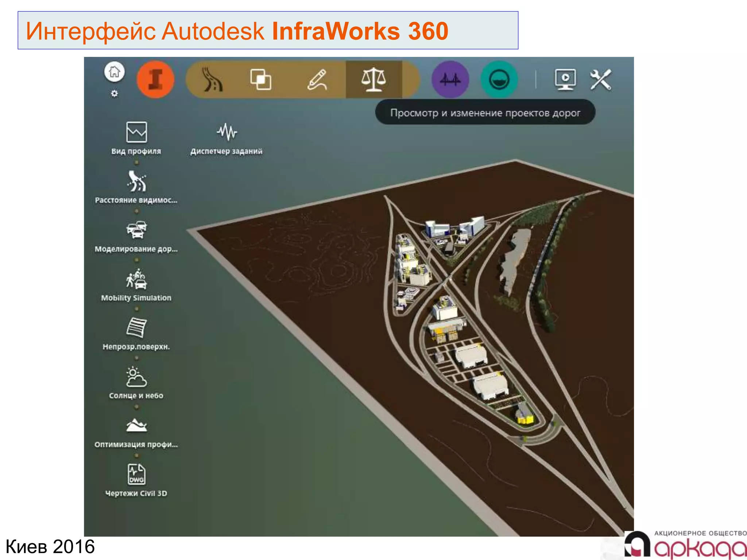
Task: Click the Аркада company logo
Action: (x=685, y=545)
